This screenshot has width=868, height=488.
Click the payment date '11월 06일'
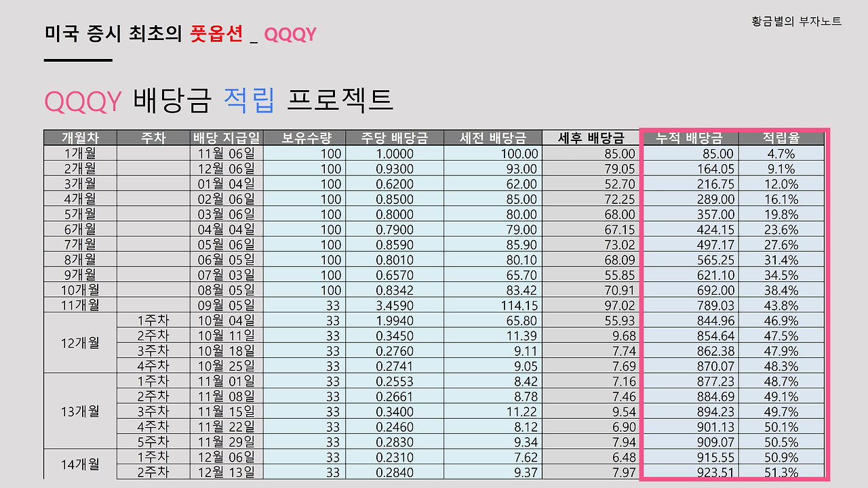pyautogui.click(x=226, y=154)
